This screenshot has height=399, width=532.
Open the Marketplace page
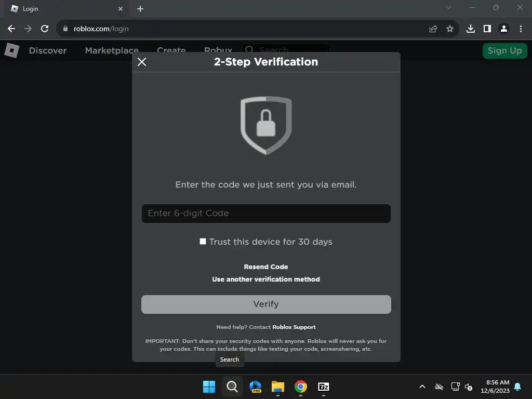(x=112, y=50)
